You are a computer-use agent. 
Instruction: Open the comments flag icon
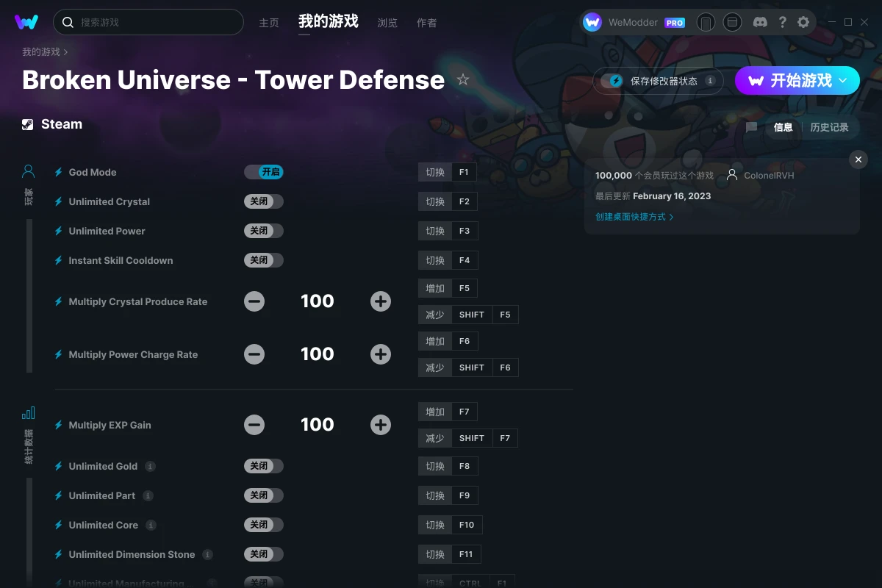tap(751, 127)
